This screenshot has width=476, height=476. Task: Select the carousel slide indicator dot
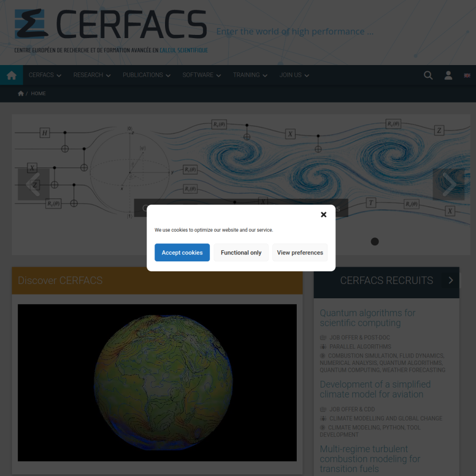pyautogui.click(x=374, y=241)
